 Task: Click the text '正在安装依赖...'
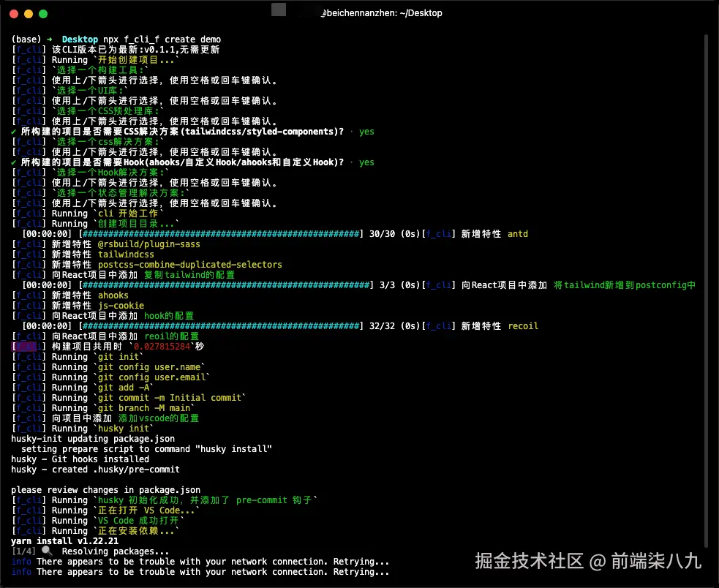point(136,531)
